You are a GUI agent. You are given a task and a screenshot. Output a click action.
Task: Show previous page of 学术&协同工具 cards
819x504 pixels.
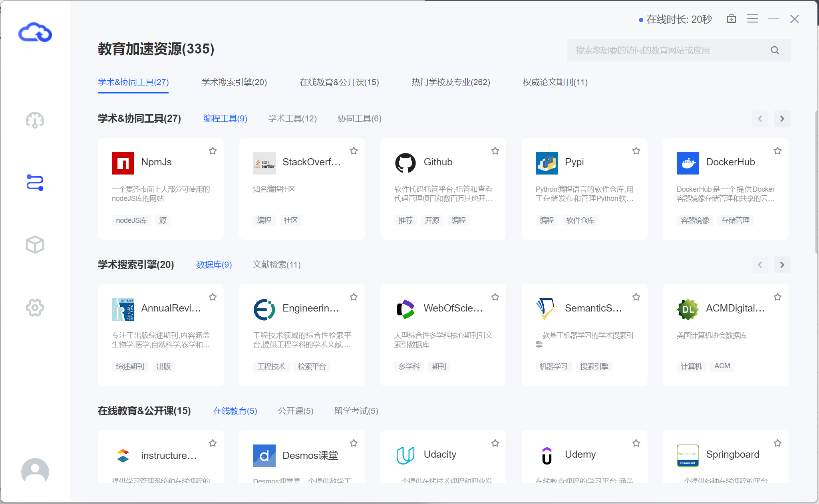(x=760, y=119)
